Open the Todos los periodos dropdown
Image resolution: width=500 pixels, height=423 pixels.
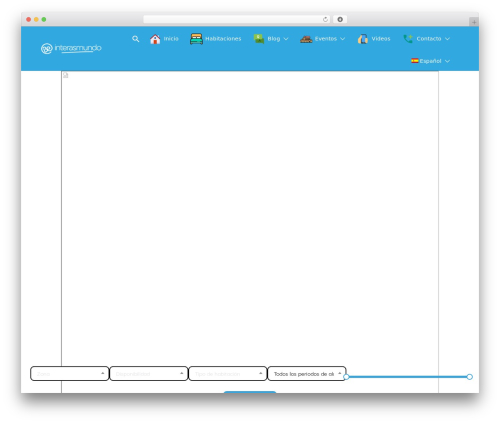307,374
